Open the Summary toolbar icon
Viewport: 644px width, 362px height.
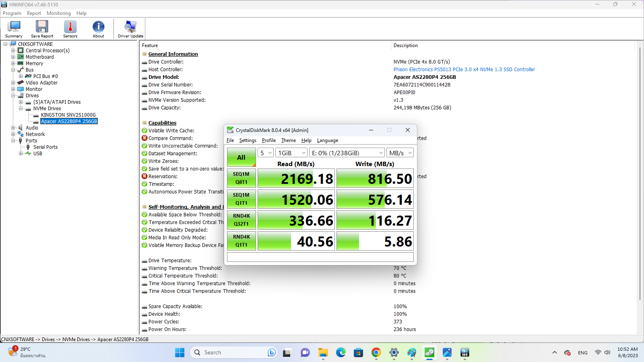click(x=14, y=29)
